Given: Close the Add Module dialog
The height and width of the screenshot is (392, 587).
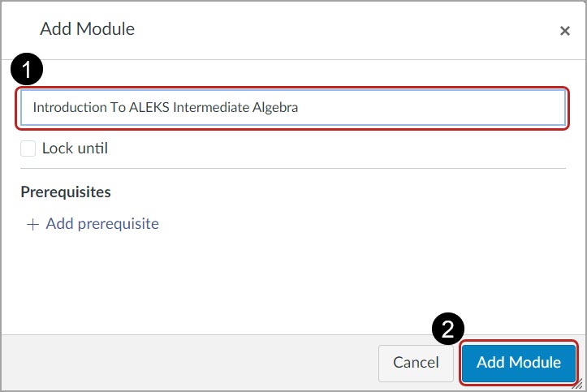Looking at the screenshot, I should 564,31.
